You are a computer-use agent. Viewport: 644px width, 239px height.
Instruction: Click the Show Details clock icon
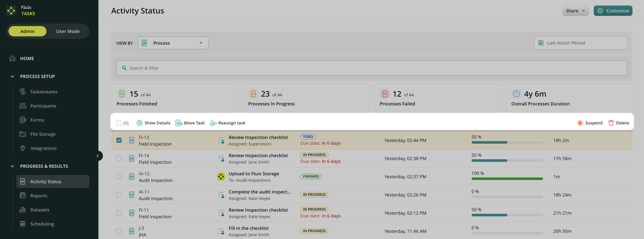[139, 123]
